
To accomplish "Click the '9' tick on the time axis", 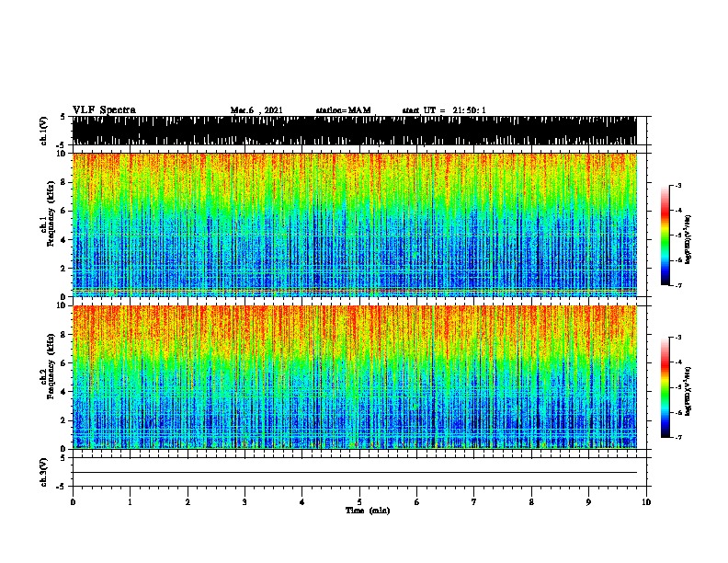I will [588, 502].
